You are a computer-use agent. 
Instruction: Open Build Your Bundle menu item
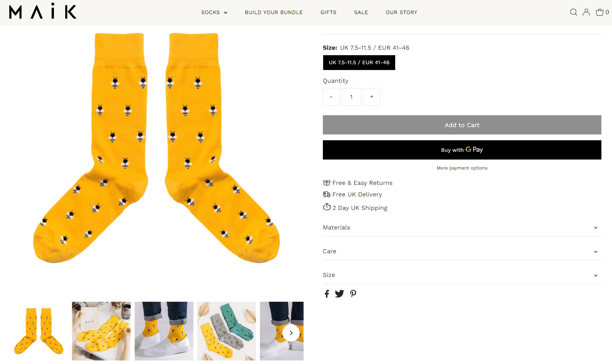click(274, 13)
